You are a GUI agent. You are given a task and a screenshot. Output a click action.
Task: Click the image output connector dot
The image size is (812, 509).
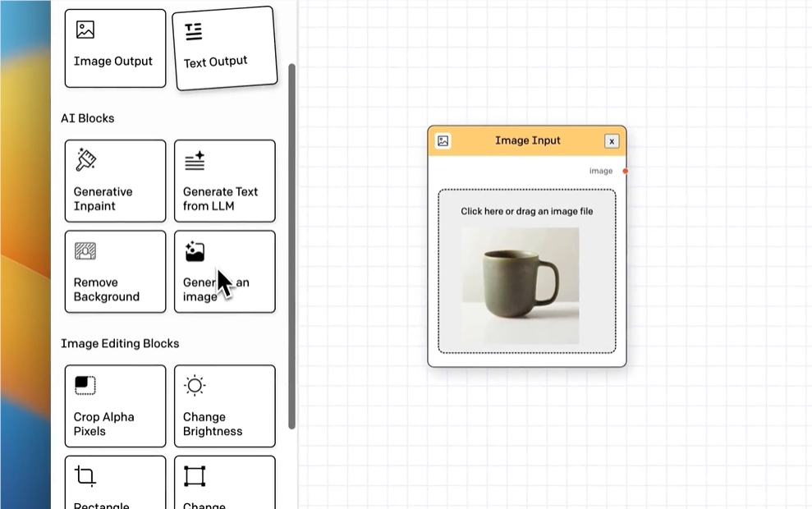click(626, 171)
